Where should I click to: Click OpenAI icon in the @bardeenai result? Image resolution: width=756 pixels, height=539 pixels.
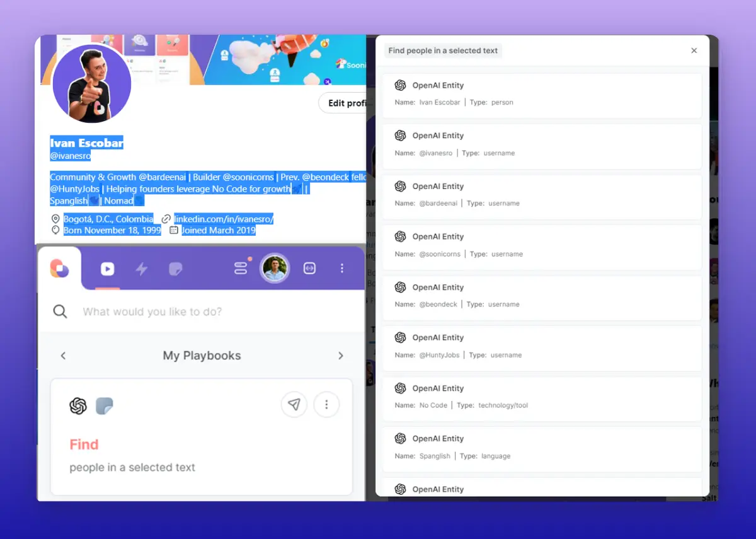tap(400, 186)
